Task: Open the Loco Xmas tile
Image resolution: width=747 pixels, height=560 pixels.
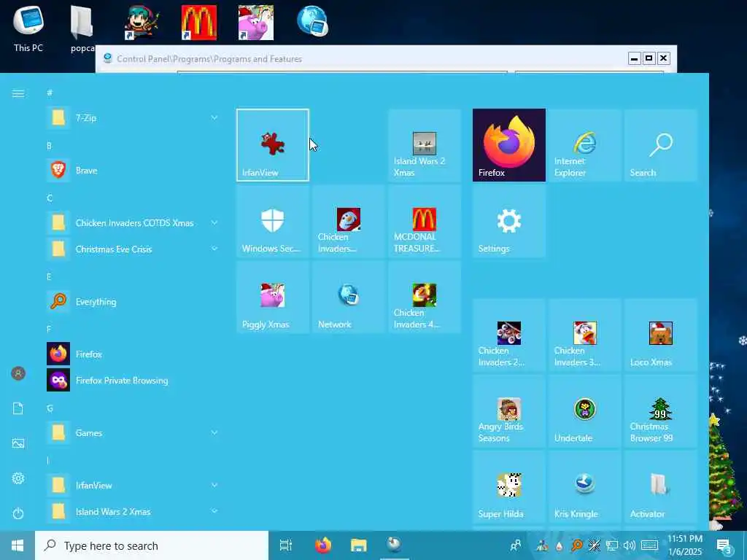Action: pyautogui.click(x=661, y=335)
